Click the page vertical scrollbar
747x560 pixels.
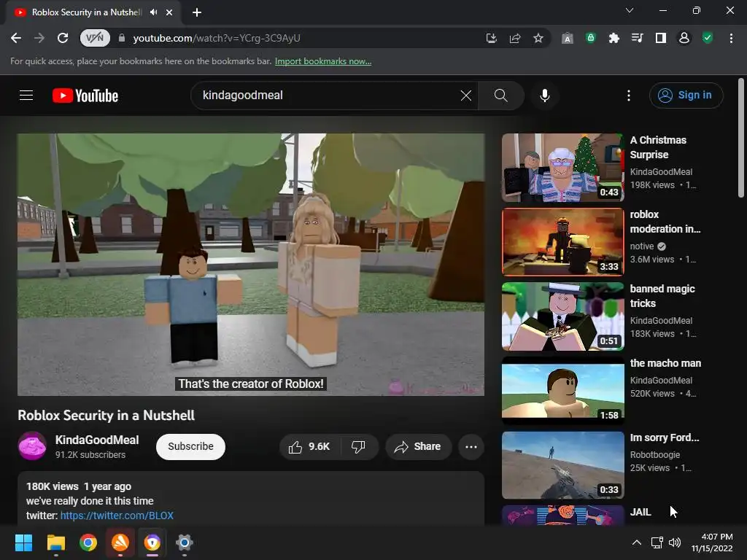pos(741,138)
